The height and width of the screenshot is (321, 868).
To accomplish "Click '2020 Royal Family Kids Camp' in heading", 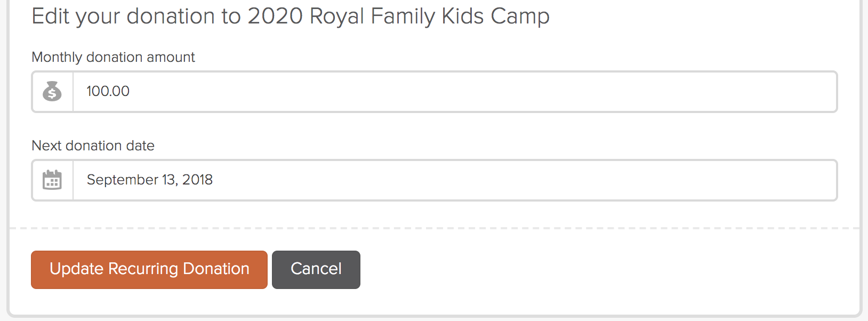I will point(398,16).
